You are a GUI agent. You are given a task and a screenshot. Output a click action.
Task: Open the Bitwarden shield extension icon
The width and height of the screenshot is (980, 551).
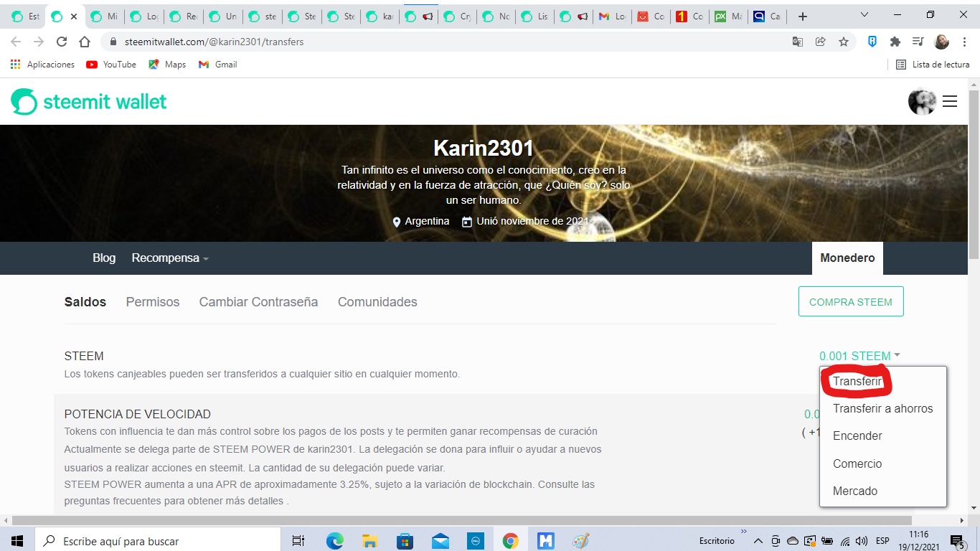pyautogui.click(x=872, y=42)
